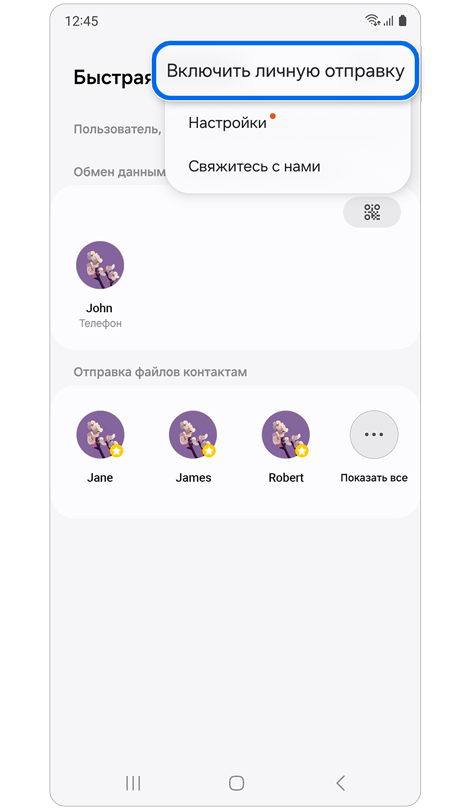This screenshot has height=810, width=470.
Task: Tap the Android back navigation icon
Action: coord(340,783)
